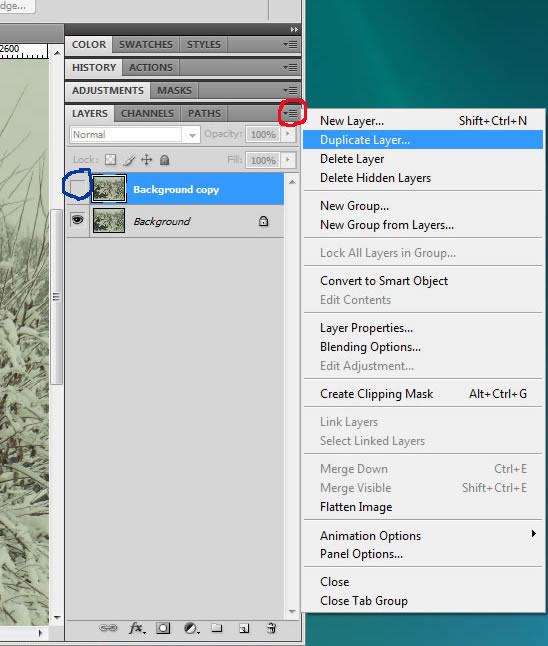
Task: Open the fx layer style button
Action: pyautogui.click(x=137, y=628)
